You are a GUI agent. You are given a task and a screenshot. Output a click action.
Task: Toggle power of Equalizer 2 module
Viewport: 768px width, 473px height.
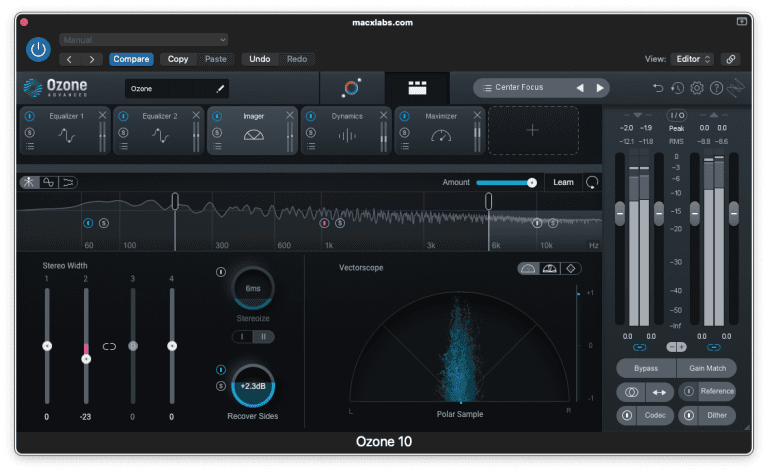[123, 116]
